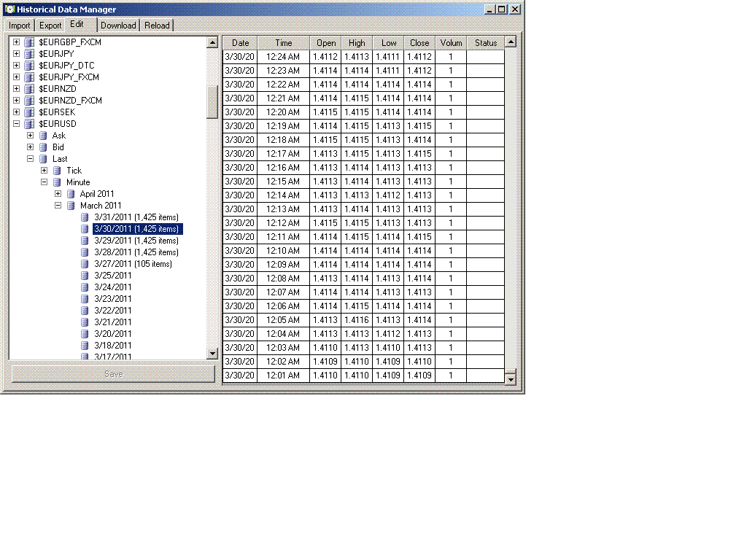Viewport: 747px width, 560px height.
Task: Select 3/29/2011 (1,425 items) entry
Action: [136, 241]
